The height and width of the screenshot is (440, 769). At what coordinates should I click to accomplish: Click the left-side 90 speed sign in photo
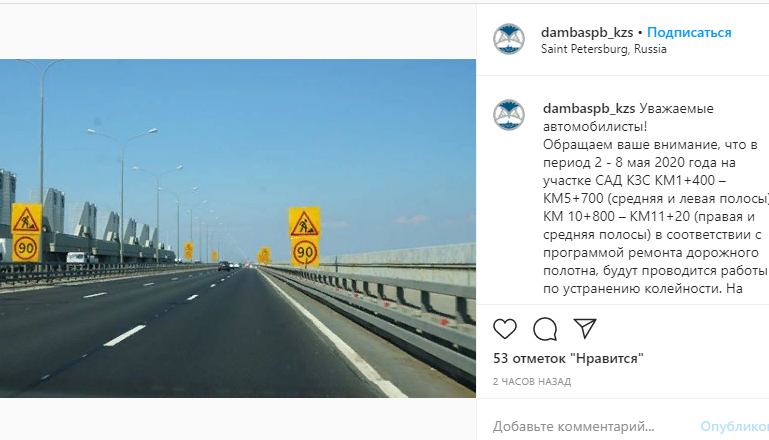coord(26,248)
